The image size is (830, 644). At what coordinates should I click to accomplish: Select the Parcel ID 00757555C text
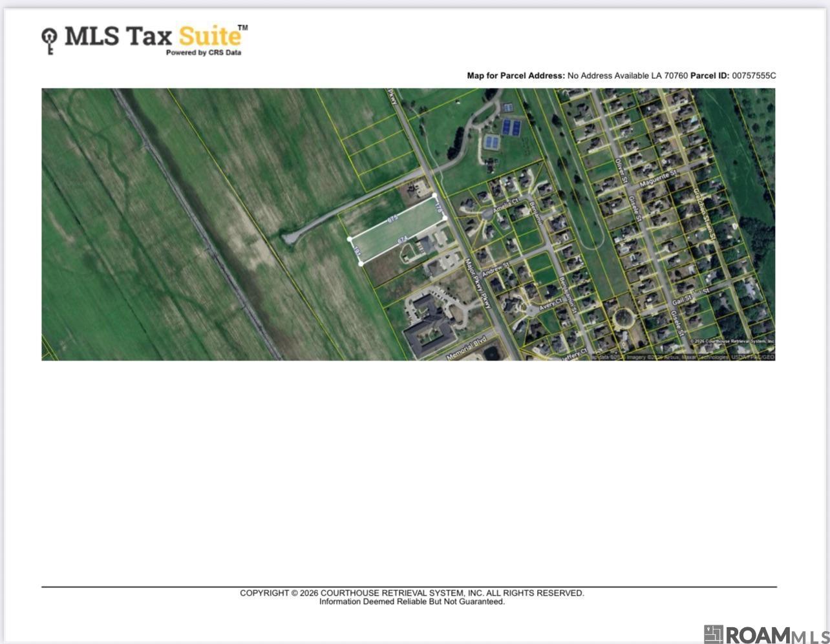733,76
